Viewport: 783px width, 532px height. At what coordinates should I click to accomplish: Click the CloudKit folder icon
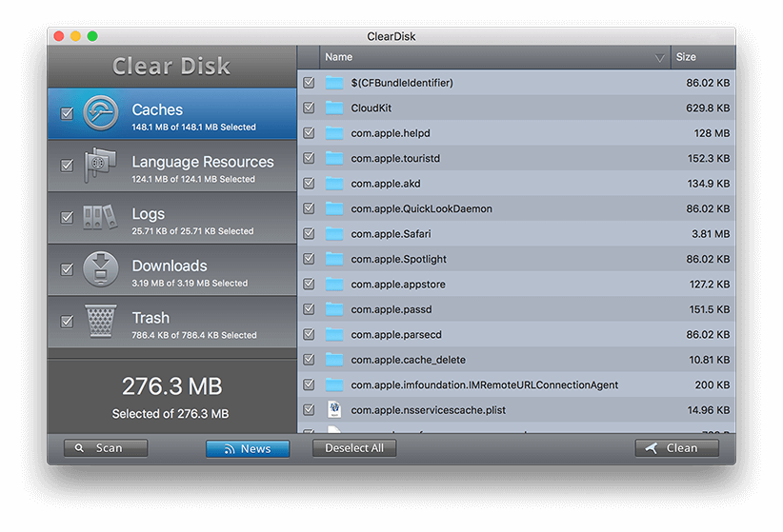point(334,108)
